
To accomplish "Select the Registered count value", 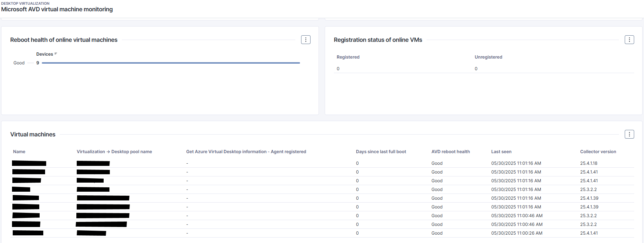I will coord(338,69).
